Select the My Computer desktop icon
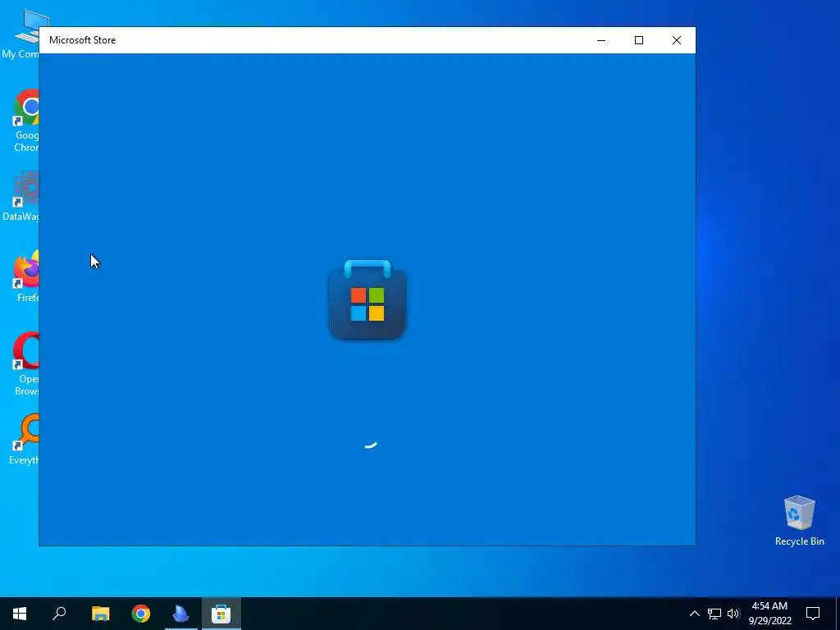 21,34
